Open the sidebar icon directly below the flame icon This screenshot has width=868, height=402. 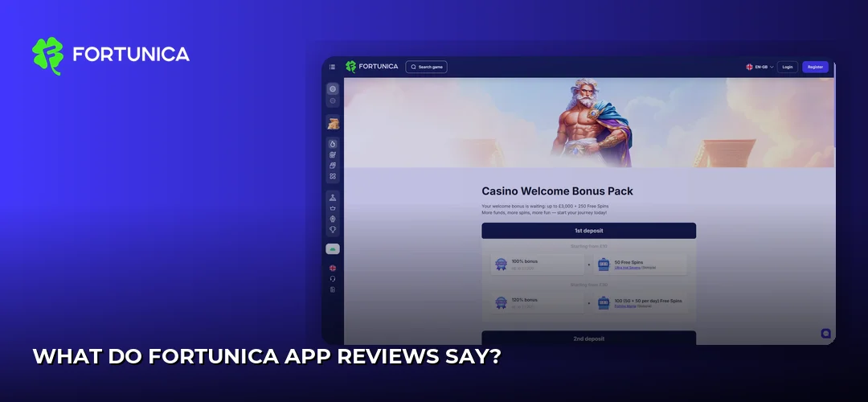[333, 155]
